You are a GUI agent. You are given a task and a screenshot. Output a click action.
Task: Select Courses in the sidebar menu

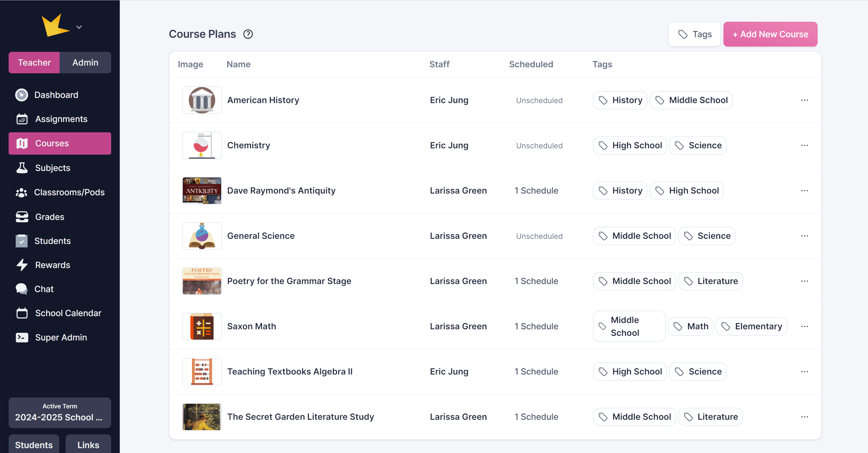(x=60, y=143)
